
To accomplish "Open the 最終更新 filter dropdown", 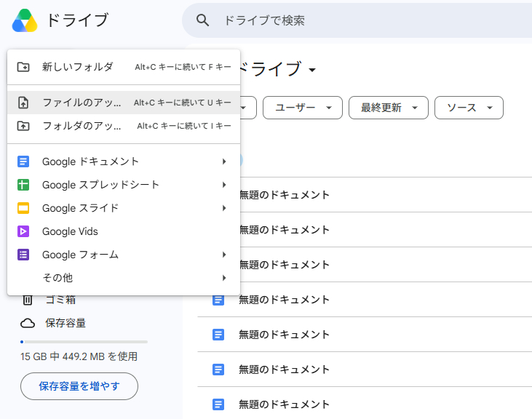I will pos(389,108).
